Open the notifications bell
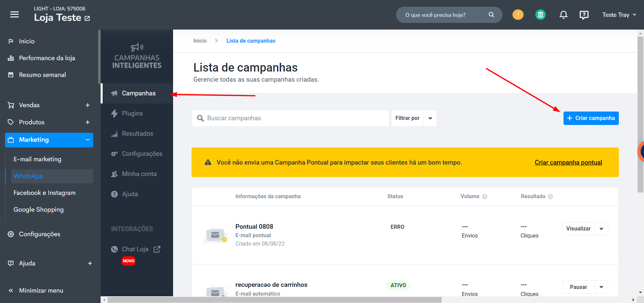Screen dimensions: 644x303 pyautogui.click(x=563, y=15)
